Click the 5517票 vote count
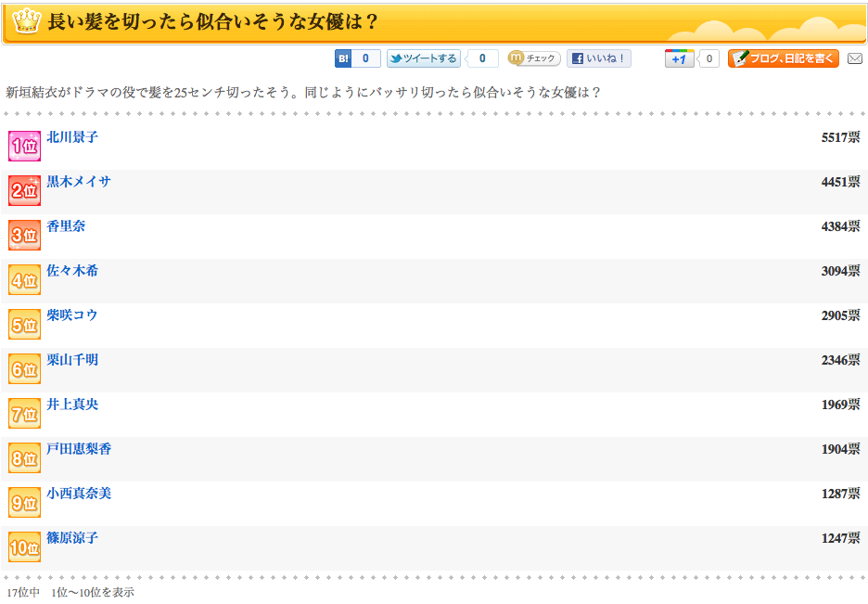The image size is (868, 604). [840, 137]
